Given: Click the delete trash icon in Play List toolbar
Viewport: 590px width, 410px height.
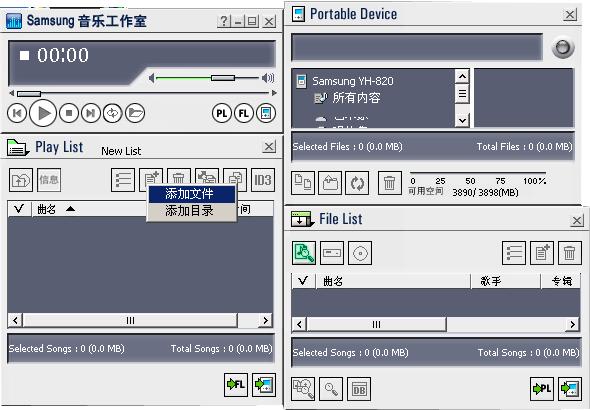Looking at the screenshot, I should 179,177.
